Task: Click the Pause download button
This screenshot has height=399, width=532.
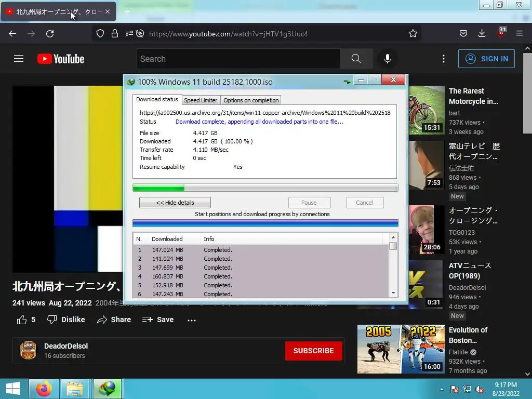Action: (309, 203)
